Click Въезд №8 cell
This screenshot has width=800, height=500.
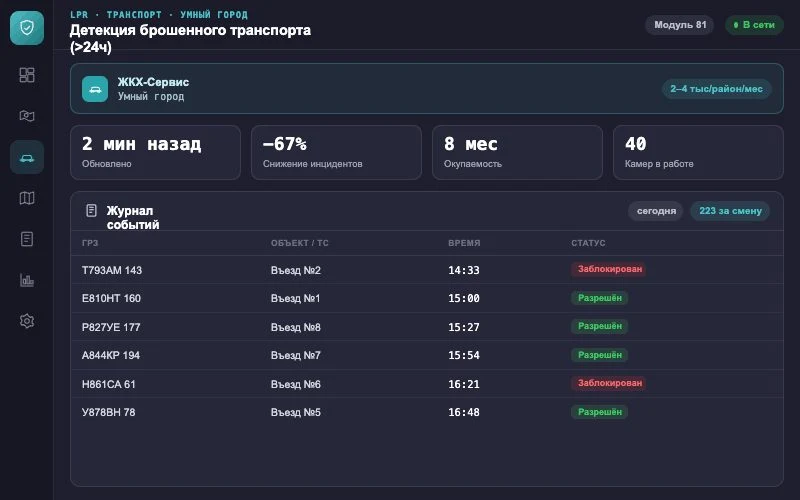pos(295,327)
